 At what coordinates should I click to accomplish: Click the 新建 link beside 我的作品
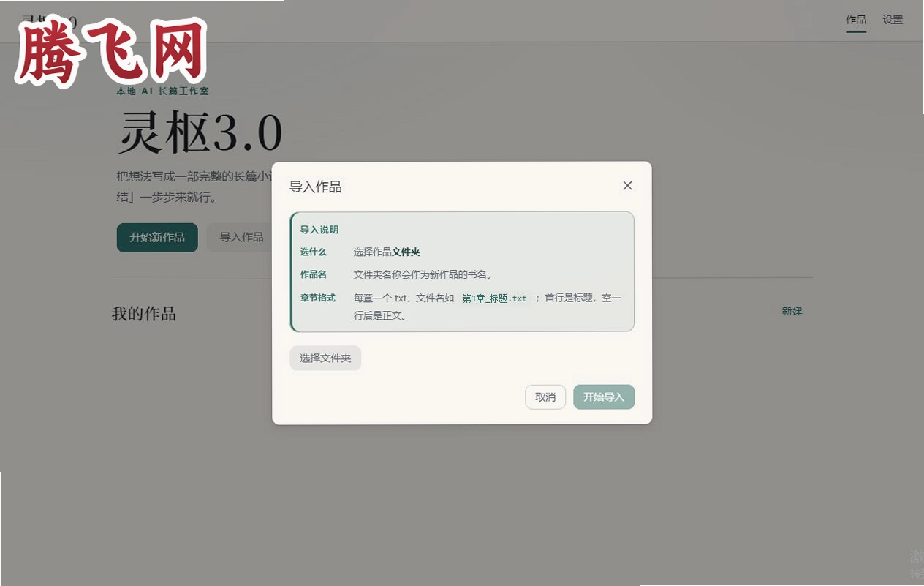pyautogui.click(x=792, y=311)
